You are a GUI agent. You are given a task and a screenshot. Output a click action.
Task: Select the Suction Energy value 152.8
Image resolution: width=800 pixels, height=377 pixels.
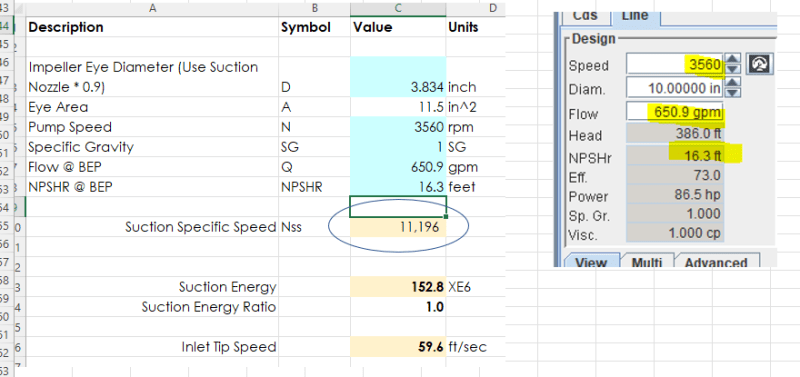tap(398, 287)
